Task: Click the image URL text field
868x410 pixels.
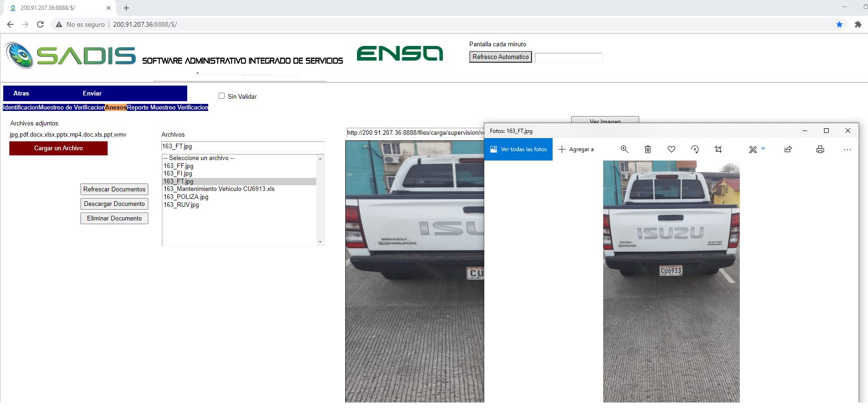Action: [415, 132]
